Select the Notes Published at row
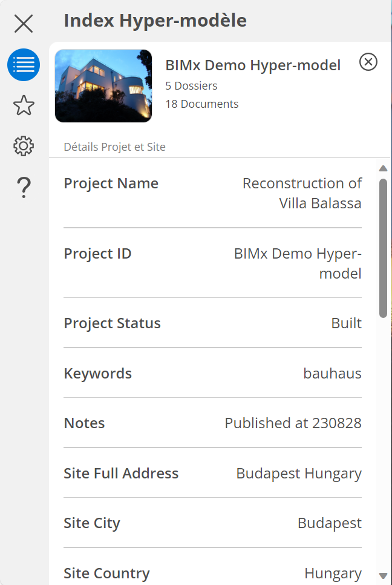Viewport: 392px width, 585px height. click(x=212, y=423)
